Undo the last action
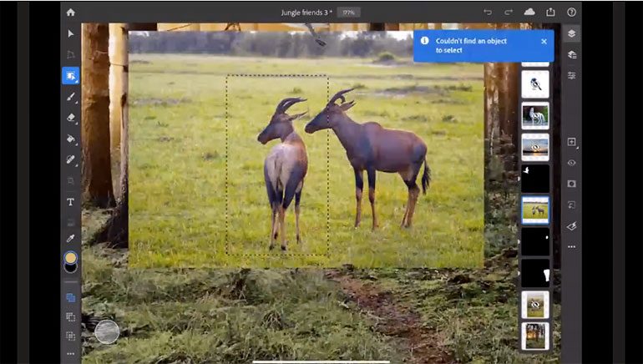Viewport: 643px width, 364px height. click(488, 13)
